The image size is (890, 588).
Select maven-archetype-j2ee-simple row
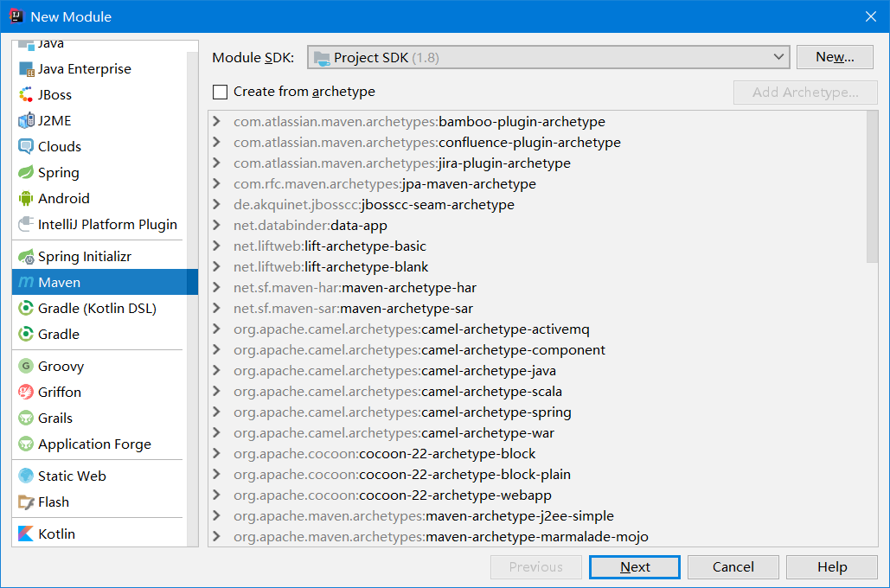[537, 516]
